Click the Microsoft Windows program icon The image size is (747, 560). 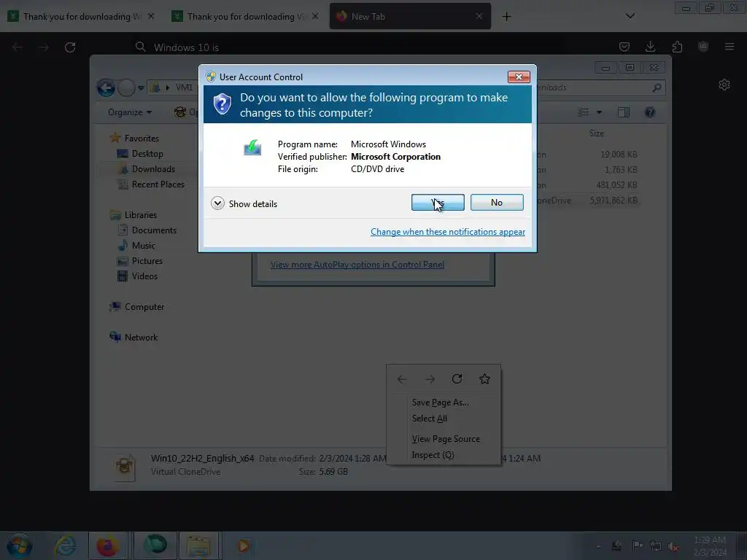pos(252,147)
